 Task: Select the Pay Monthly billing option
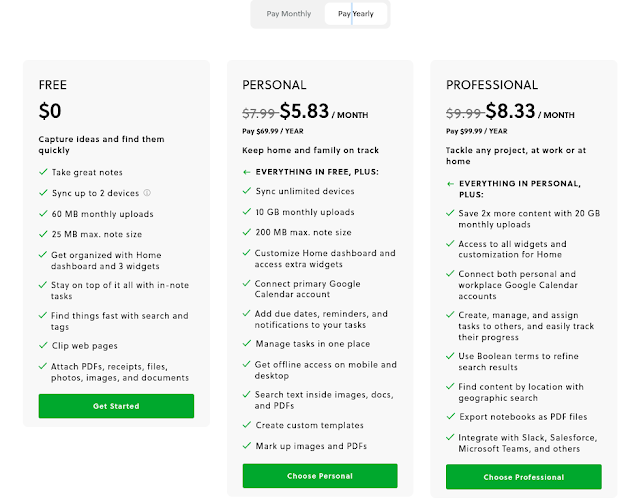(x=288, y=14)
